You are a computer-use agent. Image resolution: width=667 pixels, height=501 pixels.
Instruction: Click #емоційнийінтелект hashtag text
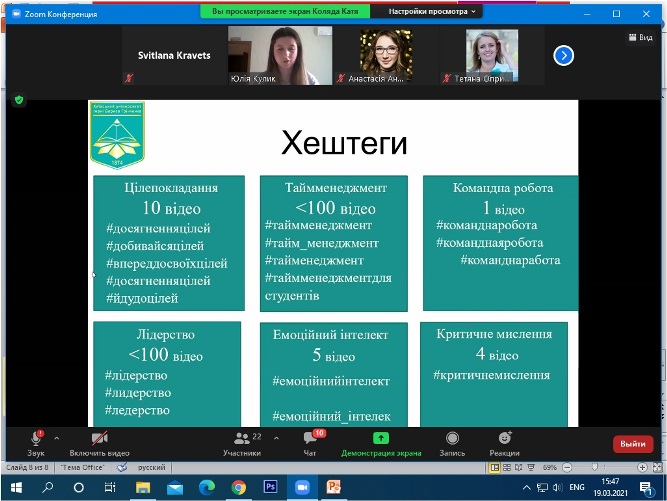(331, 381)
